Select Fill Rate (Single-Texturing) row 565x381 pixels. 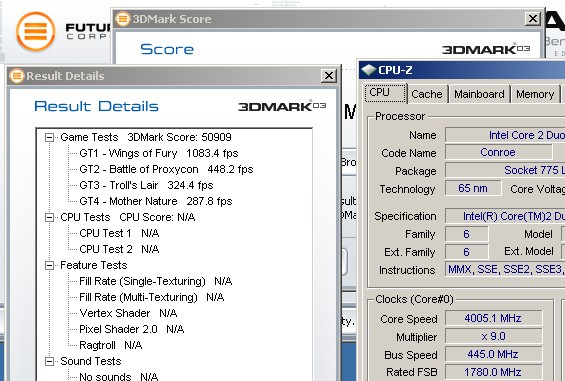pyautogui.click(x=156, y=281)
